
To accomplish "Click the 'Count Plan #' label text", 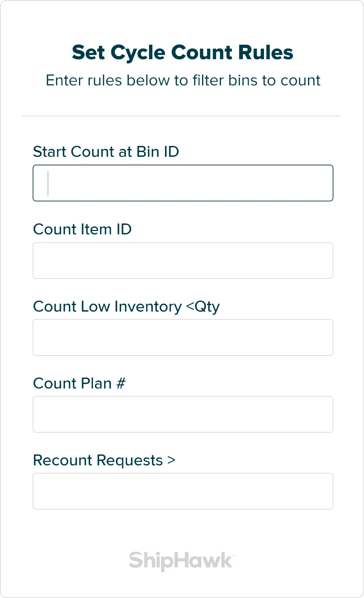I will (x=79, y=383).
